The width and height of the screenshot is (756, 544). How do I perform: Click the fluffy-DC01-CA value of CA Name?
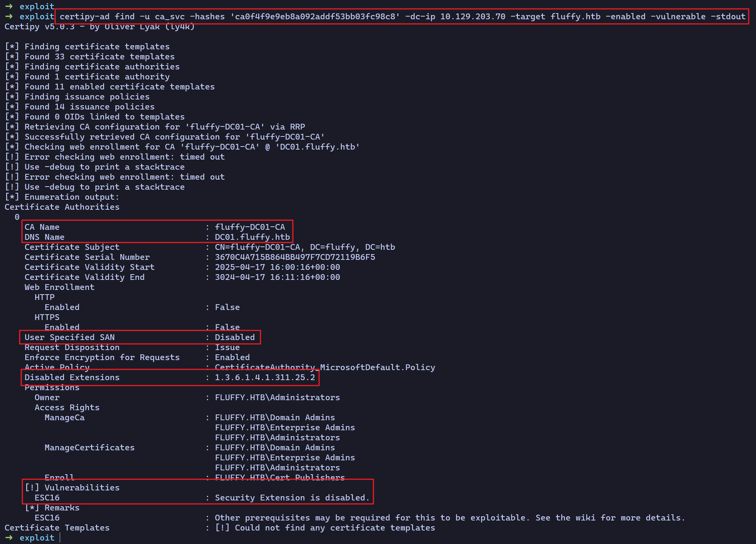point(250,227)
